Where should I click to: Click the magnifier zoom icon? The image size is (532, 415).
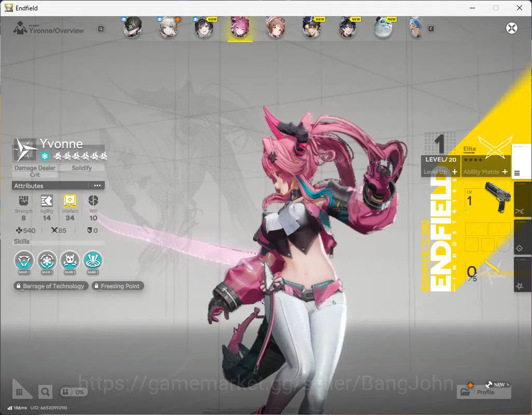[45, 392]
